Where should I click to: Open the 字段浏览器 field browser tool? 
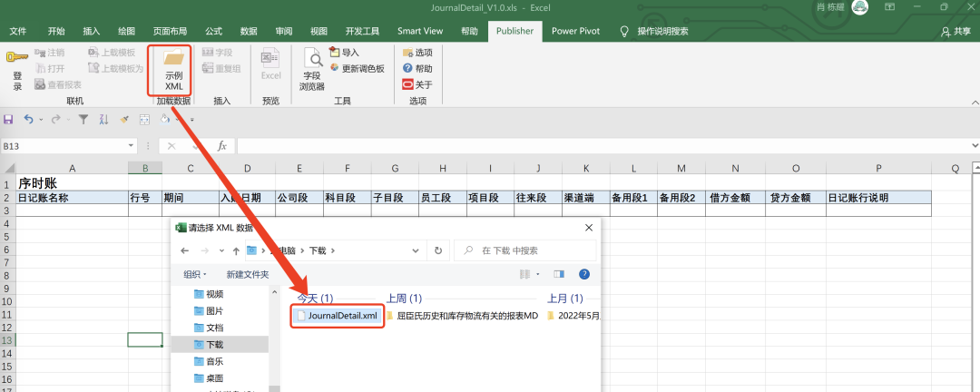point(312,69)
